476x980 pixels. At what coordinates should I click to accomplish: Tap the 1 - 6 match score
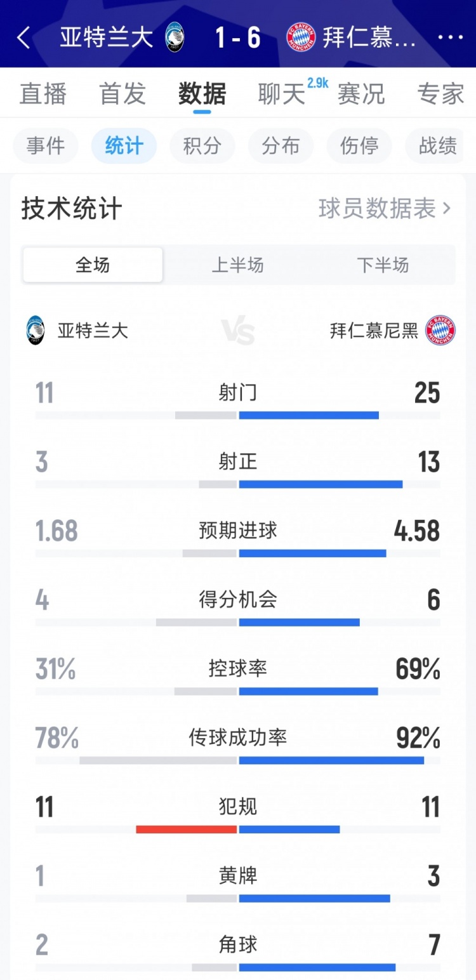tap(238, 38)
